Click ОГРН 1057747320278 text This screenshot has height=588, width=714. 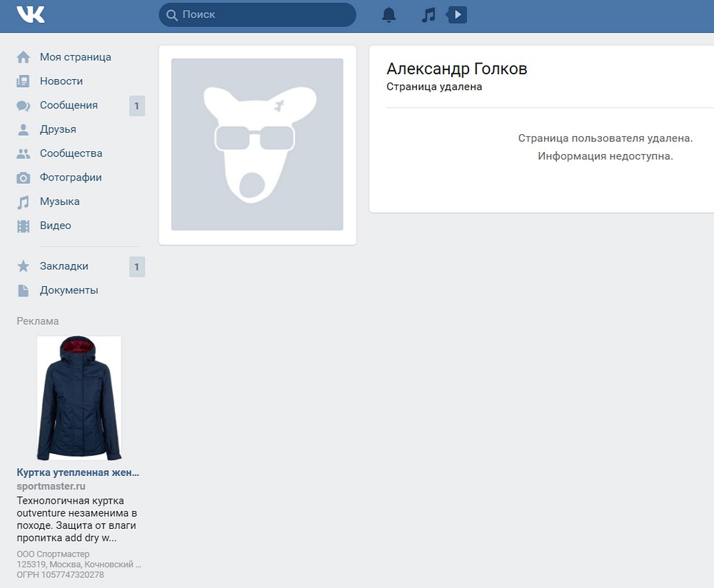click(x=60, y=575)
